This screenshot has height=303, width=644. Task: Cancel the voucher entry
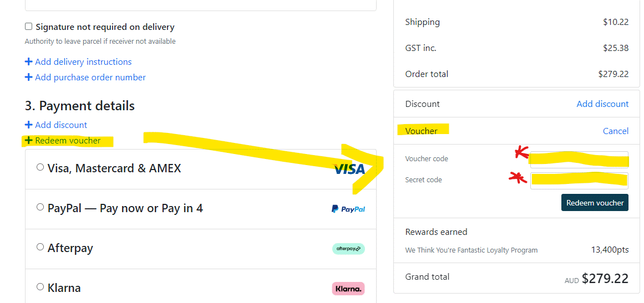pyautogui.click(x=616, y=131)
